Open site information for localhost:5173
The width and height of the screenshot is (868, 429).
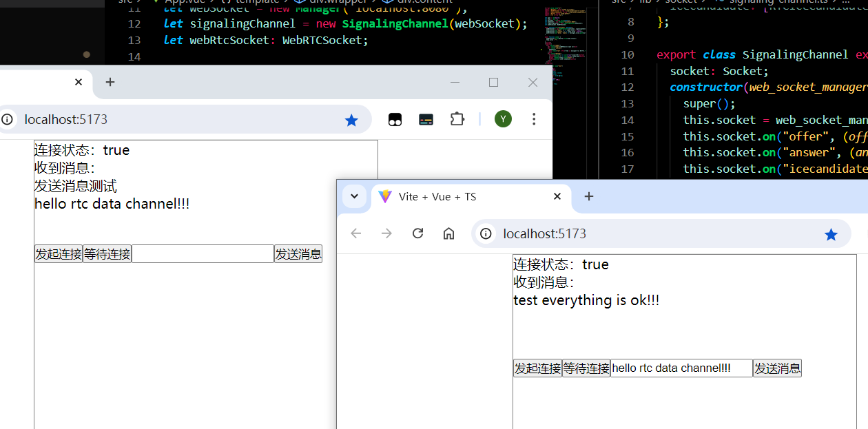click(486, 233)
